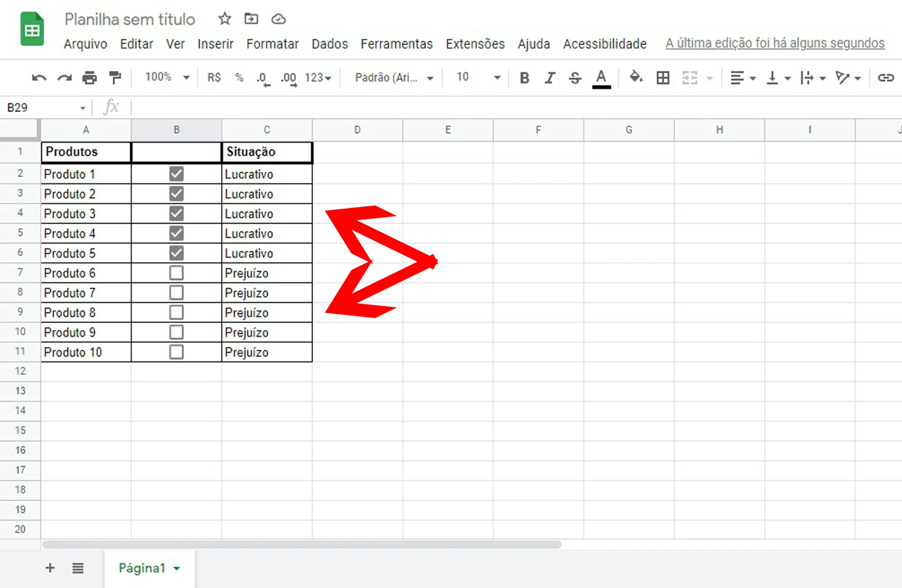Check the Produto 8 checkbox
Screen dimensions: 902x588
coord(177,312)
